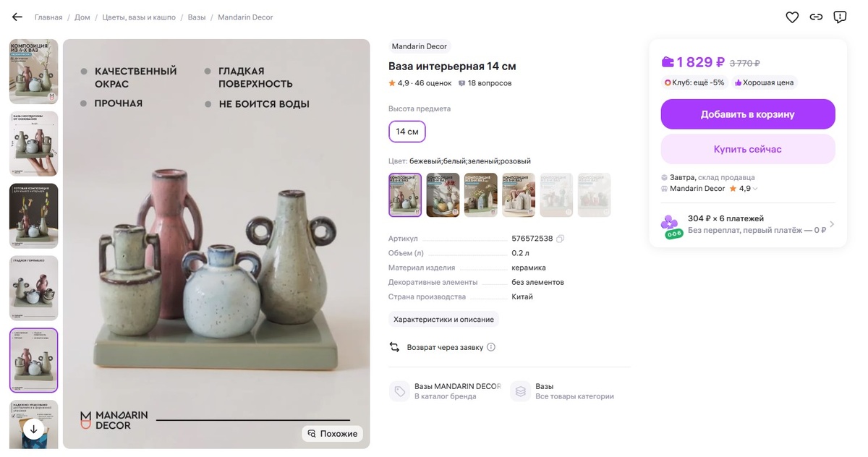
Task: Add product to favorites with heart icon
Action: point(792,17)
